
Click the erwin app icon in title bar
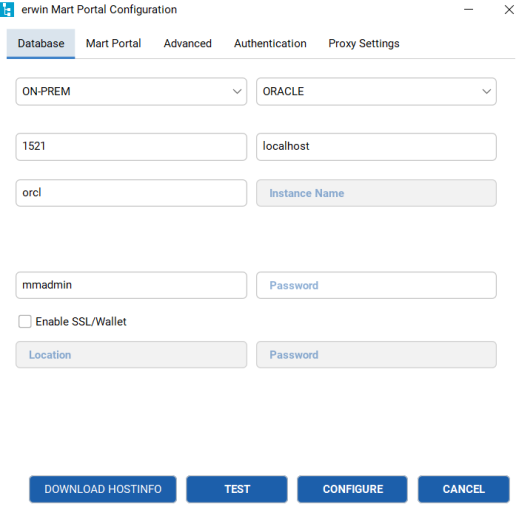click(7, 9)
